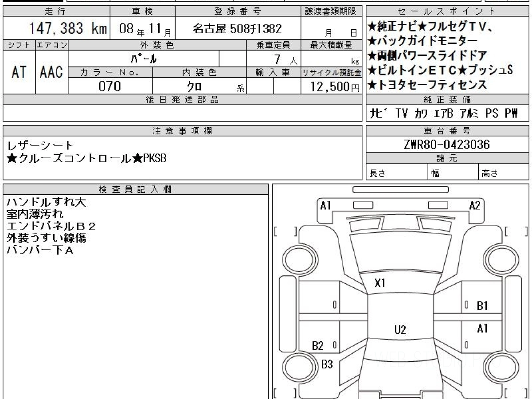Click the 注意事項欄 header
532x399 pixels.
pos(183,131)
